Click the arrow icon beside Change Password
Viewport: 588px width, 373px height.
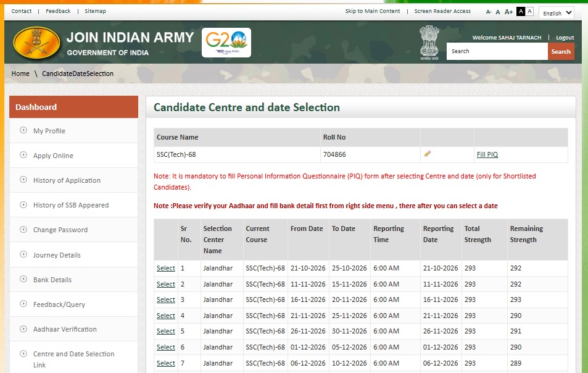point(23,229)
